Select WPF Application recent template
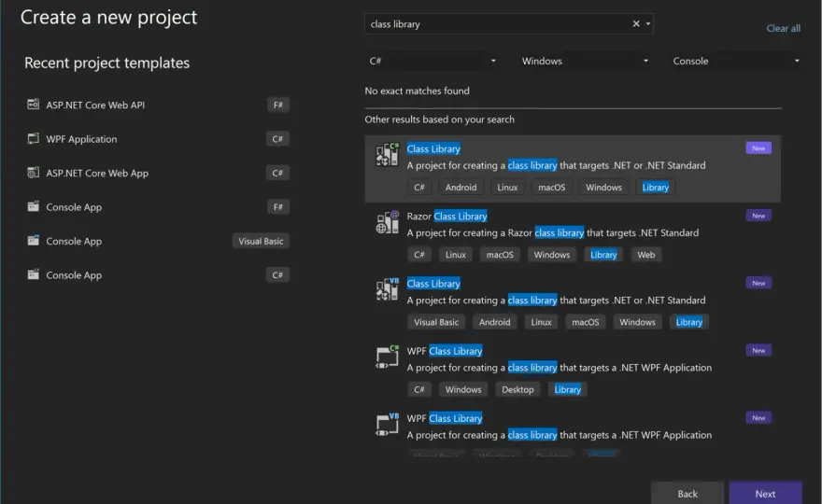The width and height of the screenshot is (822, 504). point(157,139)
